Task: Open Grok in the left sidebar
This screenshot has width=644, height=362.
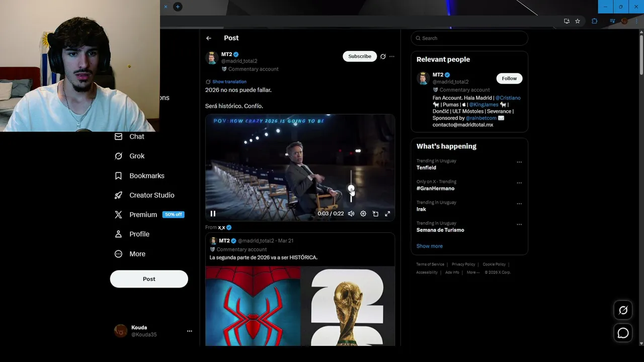Action: pos(129,156)
